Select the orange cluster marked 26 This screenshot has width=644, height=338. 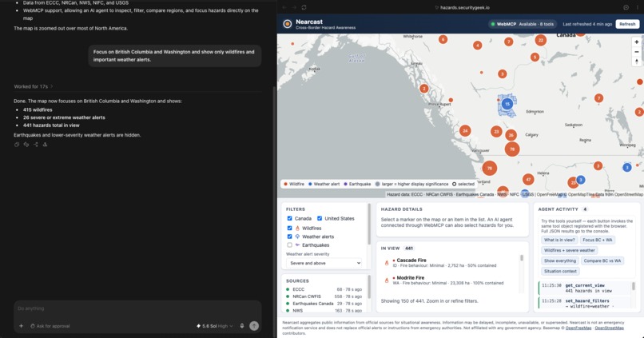511,135
